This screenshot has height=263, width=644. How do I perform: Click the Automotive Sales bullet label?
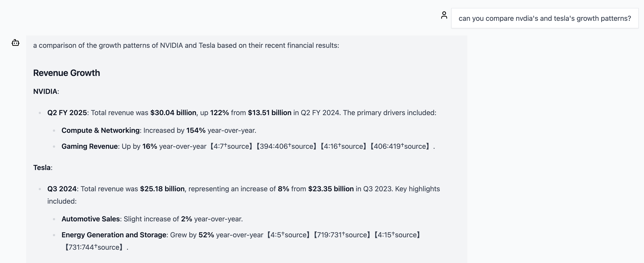click(x=91, y=219)
